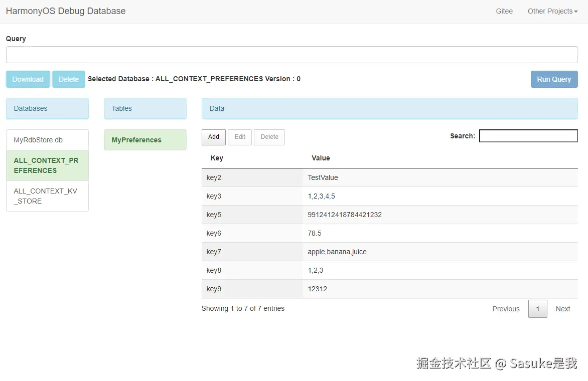Click the Showing 1 to 7 entries text
Image resolution: width=588 pixels, height=381 pixels.
click(x=243, y=308)
